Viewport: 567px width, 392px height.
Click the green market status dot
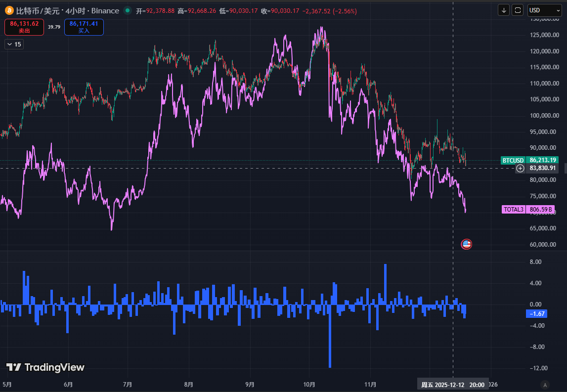click(128, 10)
